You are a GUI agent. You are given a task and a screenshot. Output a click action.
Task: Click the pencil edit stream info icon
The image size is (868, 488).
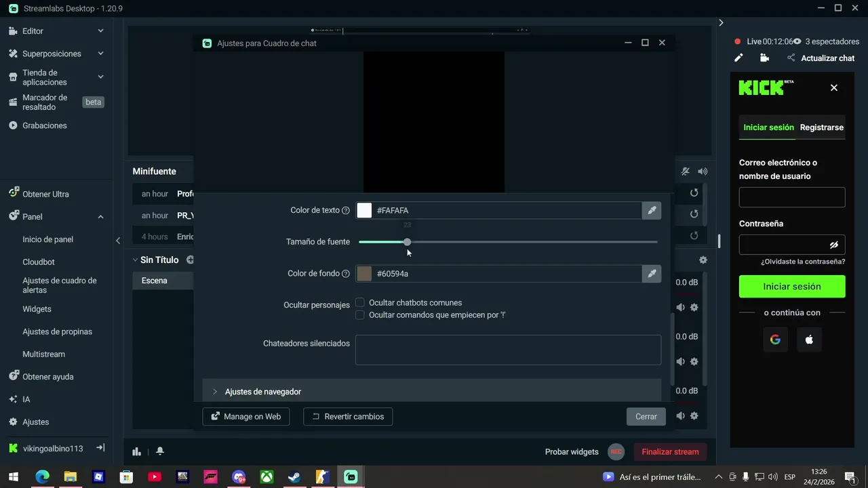738,58
